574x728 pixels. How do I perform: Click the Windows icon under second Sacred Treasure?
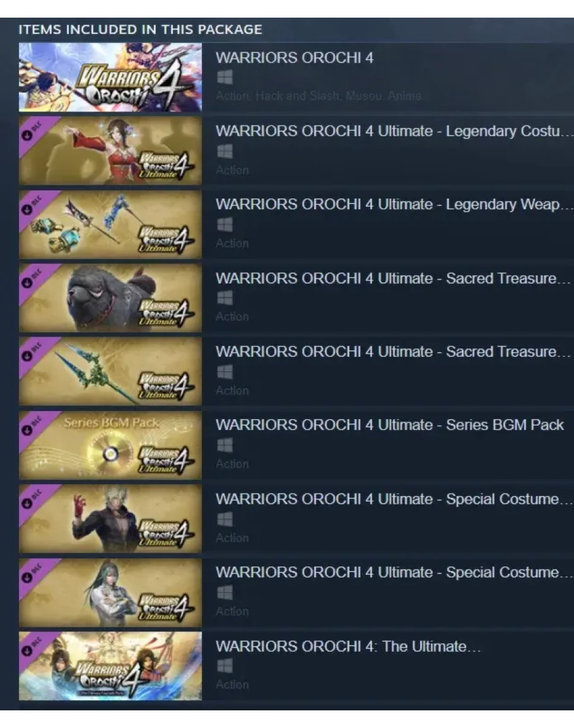pos(225,371)
